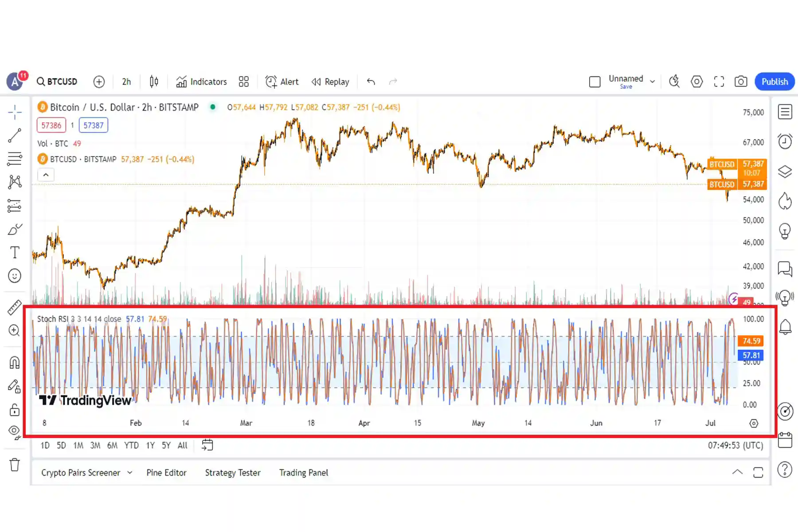798x532 pixels.
Task: Select the ruler measure tool
Action: coord(15,307)
